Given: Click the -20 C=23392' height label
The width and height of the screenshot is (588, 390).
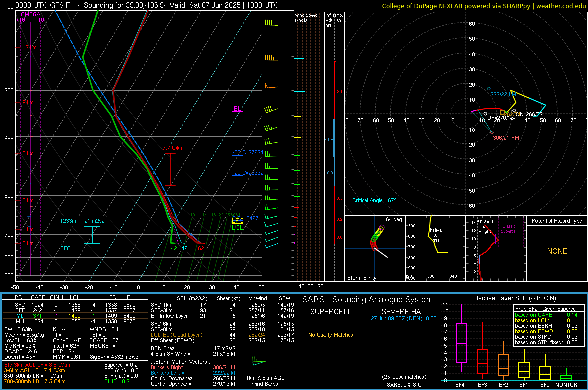Looking at the screenshot, I should pyautogui.click(x=248, y=173).
